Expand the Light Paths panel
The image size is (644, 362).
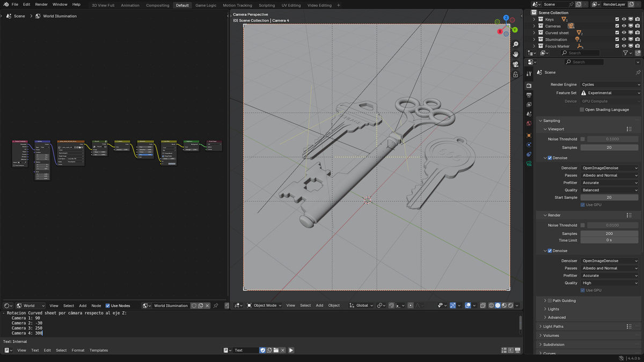(553, 326)
